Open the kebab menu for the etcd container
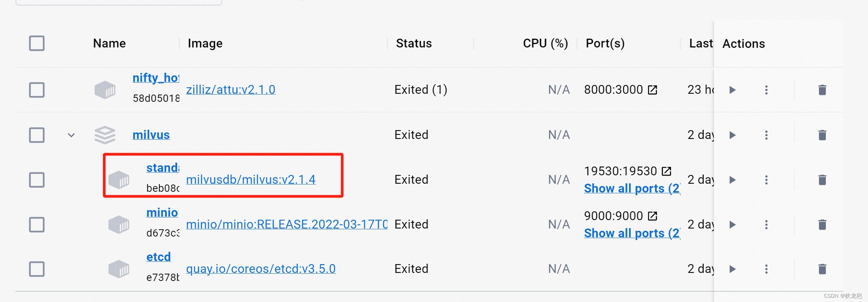 click(766, 269)
